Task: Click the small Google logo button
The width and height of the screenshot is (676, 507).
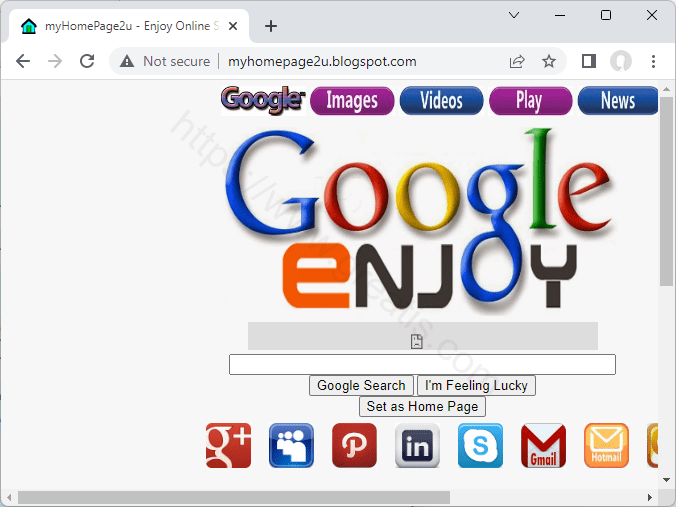Action: pyautogui.click(x=263, y=100)
